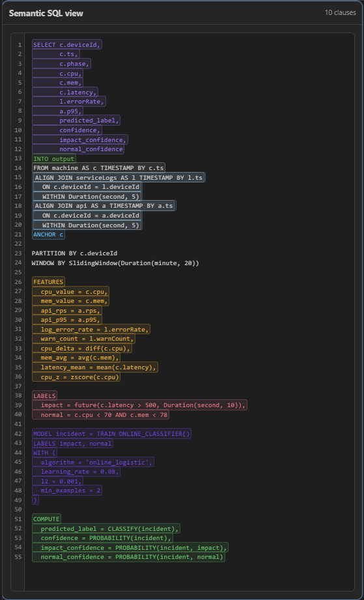Click 'PARTITION BY c.deviceId' line
This screenshot has height=600, width=364.
(75, 253)
